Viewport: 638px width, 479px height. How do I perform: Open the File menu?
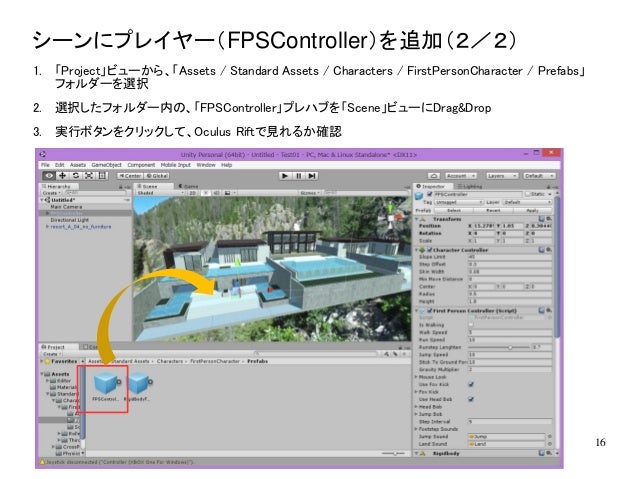(45, 165)
